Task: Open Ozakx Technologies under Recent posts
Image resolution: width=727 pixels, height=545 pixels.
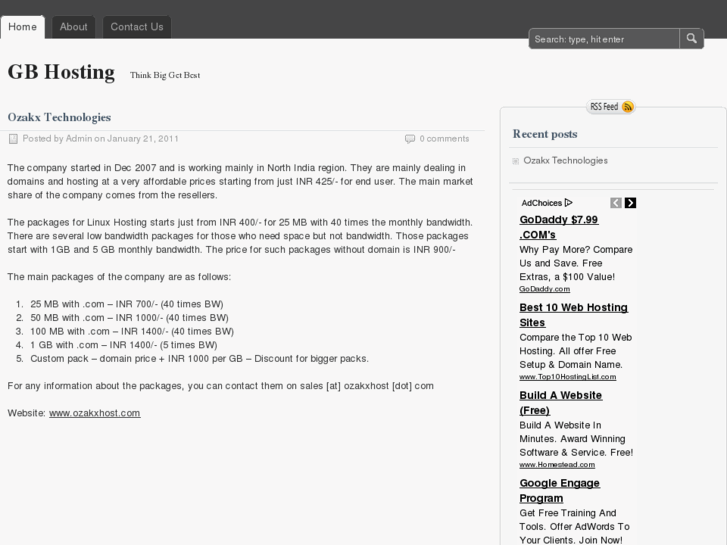Action: pyautogui.click(x=565, y=160)
